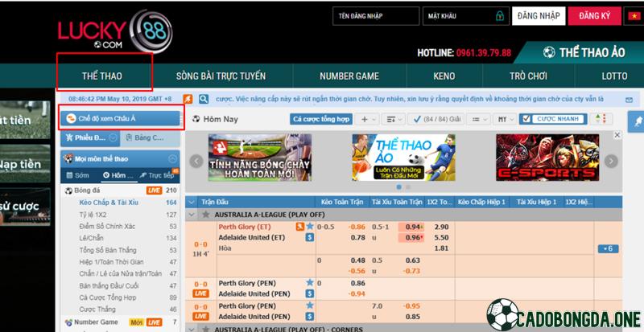644x332 pixels.
Task: Star the first Perth Glory (PEN) match
Action: pyautogui.click(x=310, y=282)
